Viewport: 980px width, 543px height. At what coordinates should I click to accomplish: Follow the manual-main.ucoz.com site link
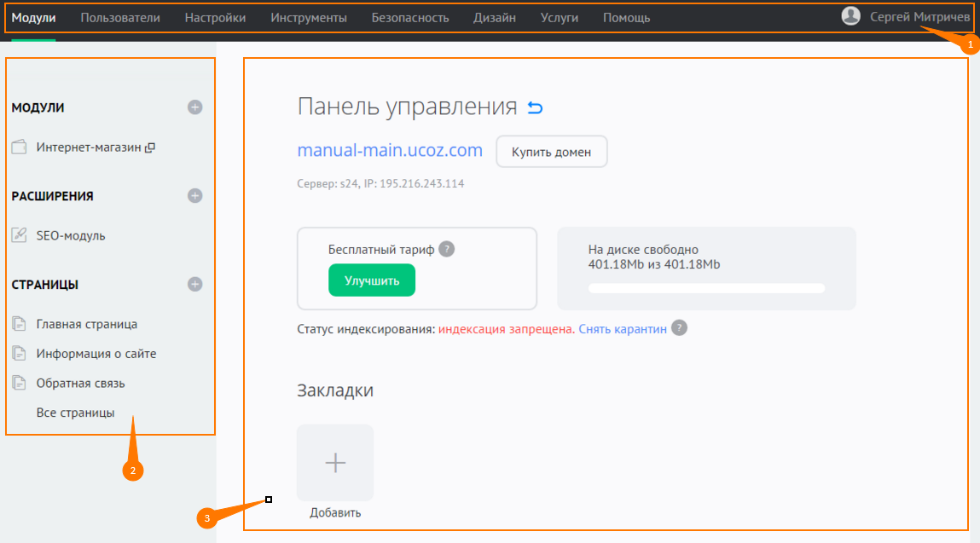(x=390, y=151)
